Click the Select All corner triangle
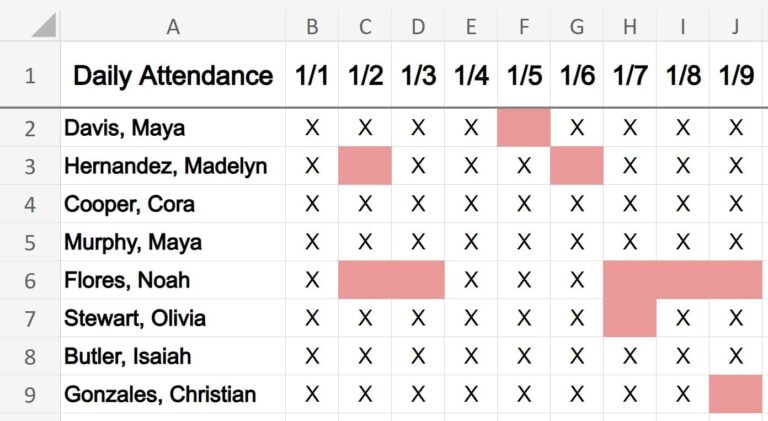Screen dimensions: 768x421 tap(44, 25)
